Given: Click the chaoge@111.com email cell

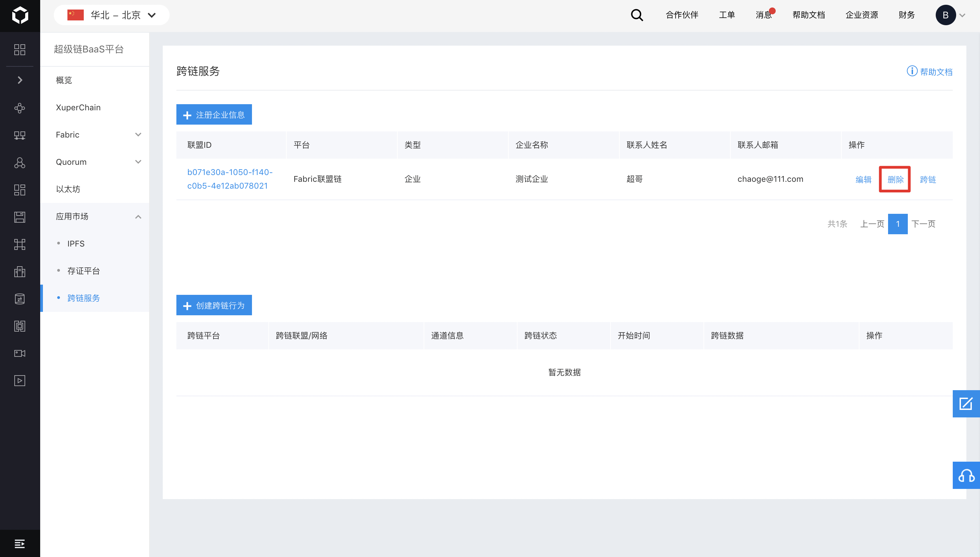Looking at the screenshot, I should point(770,179).
